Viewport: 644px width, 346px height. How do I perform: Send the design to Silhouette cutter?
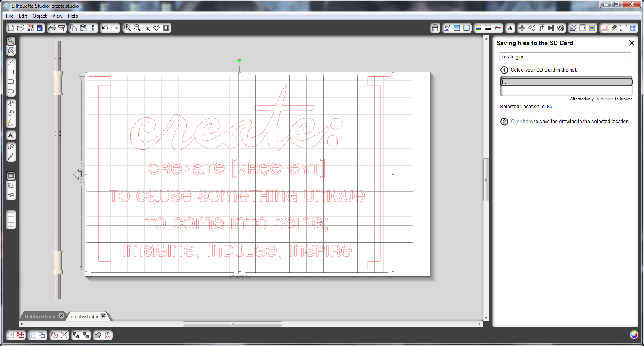62,28
